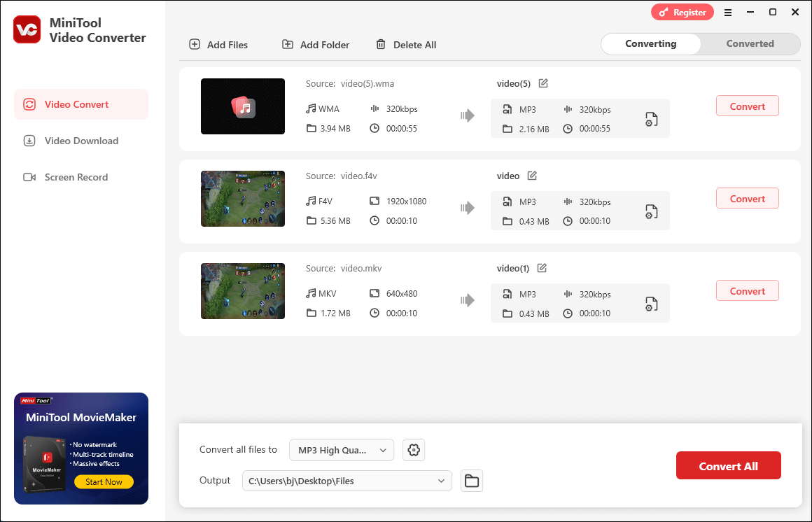Click the Source: video.f4v text
This screenshot has width=812, height=522.
point(342,176)
